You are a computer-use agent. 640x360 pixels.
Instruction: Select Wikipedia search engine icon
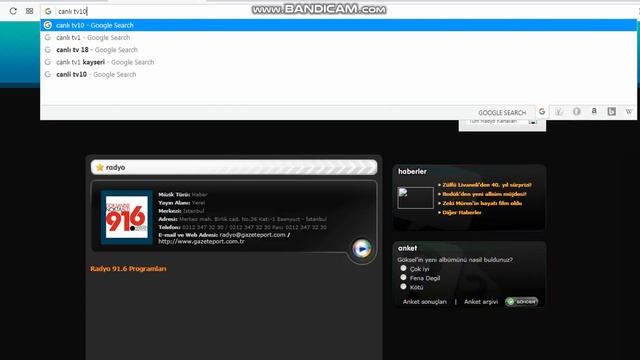629,111
